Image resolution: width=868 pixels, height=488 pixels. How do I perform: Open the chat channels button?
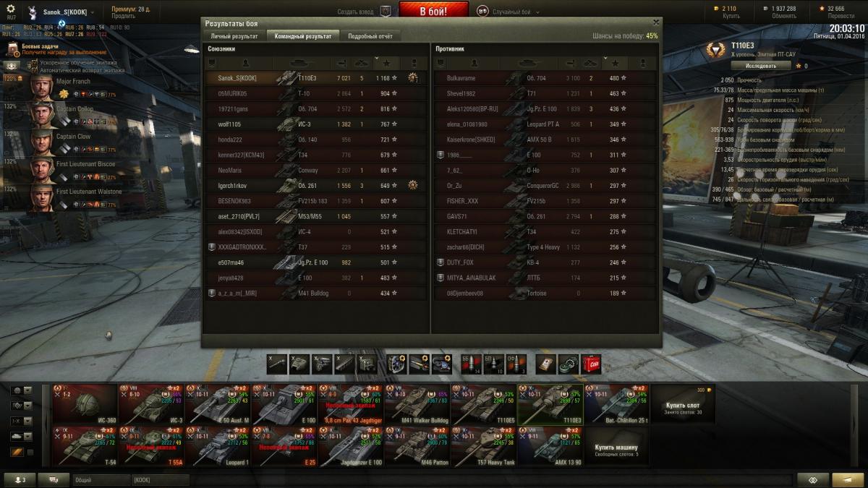(x=54, y=480)
